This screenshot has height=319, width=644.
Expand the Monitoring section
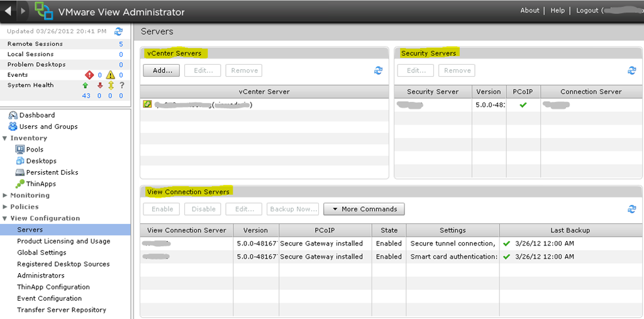click(x=6, y=196)
